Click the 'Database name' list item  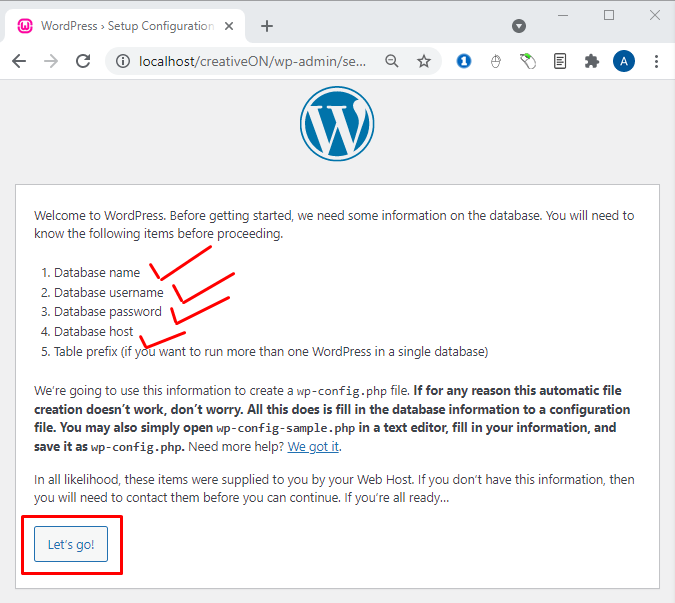97,272
